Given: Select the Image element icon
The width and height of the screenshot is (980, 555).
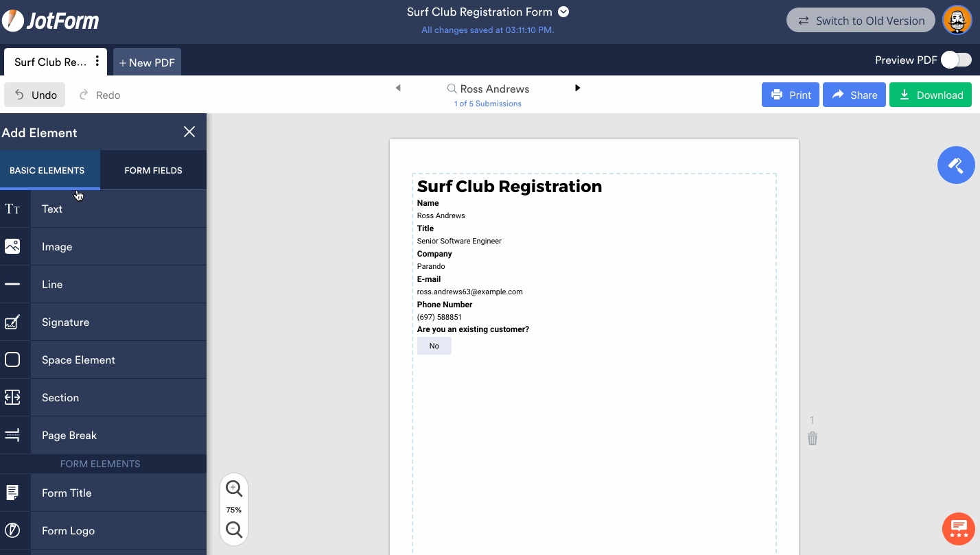Looking at the screenshot, I should [15, 246].
